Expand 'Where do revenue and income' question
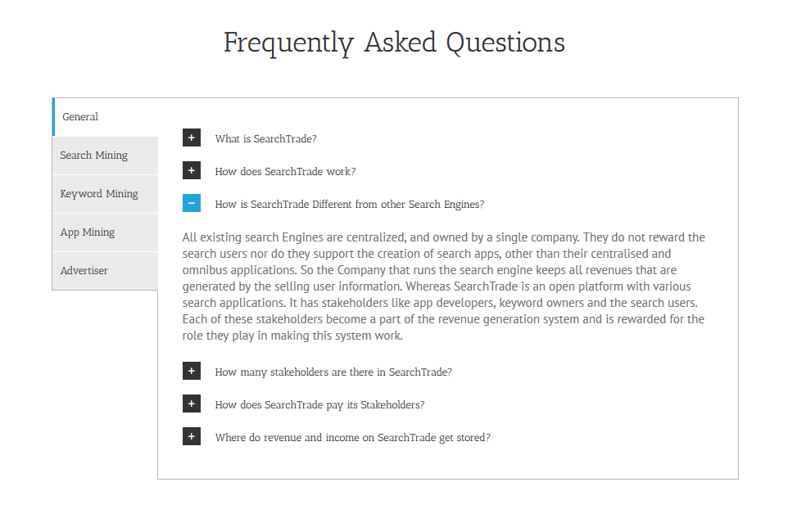The height and width of the screenshot is (532, 806). click(x=352, y=438)
